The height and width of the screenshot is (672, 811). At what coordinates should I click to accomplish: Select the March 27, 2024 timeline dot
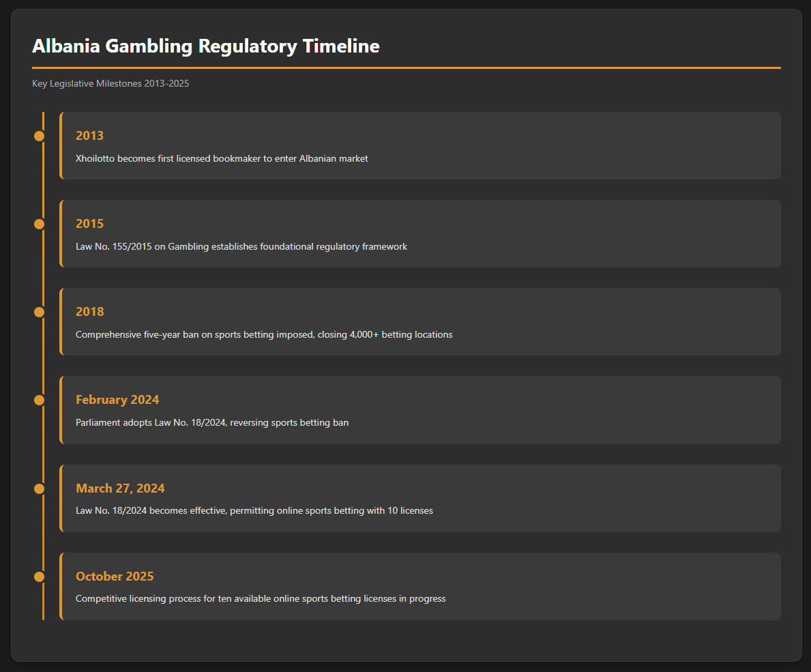[x=39, y=488]
